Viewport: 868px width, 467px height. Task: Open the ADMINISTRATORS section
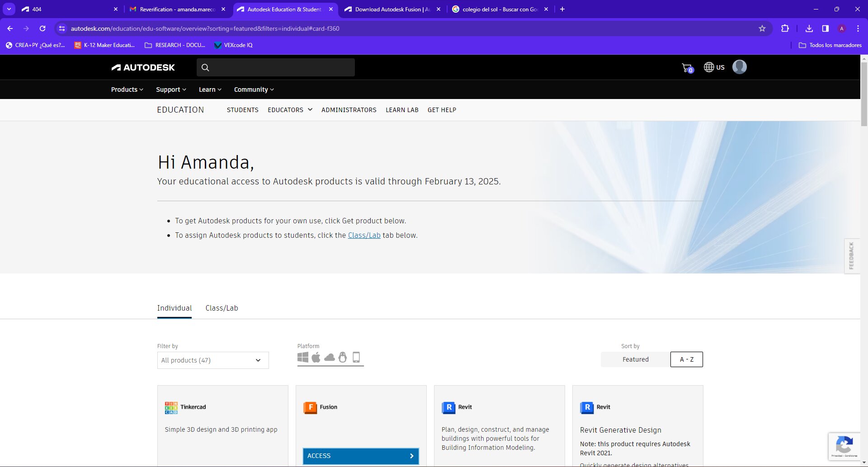[349, 110]
